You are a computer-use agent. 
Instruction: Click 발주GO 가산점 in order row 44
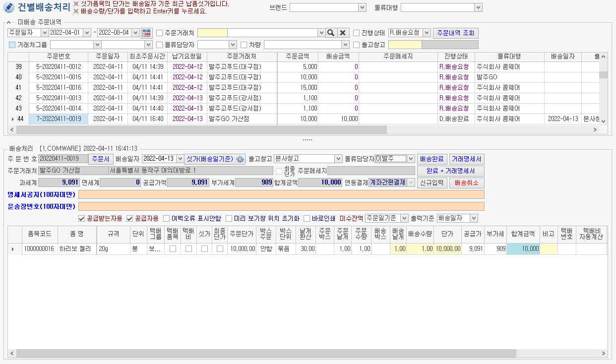[x=242, y=119]
